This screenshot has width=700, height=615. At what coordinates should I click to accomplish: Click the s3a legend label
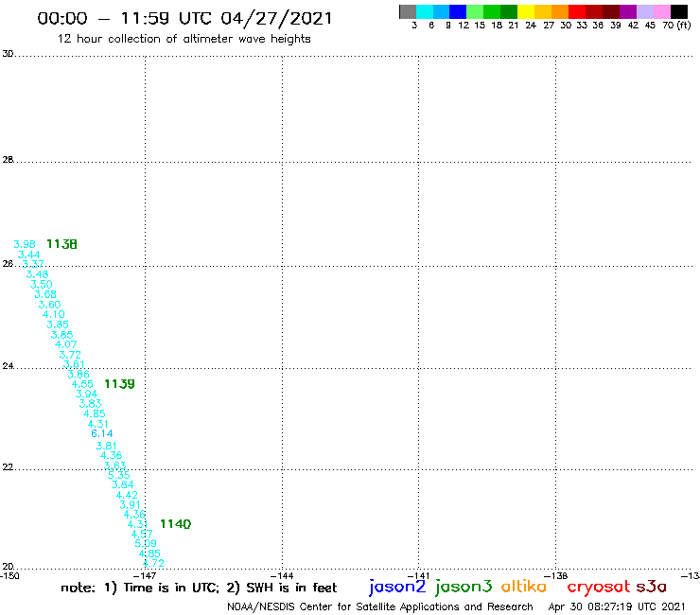click(x=652, y=587)
